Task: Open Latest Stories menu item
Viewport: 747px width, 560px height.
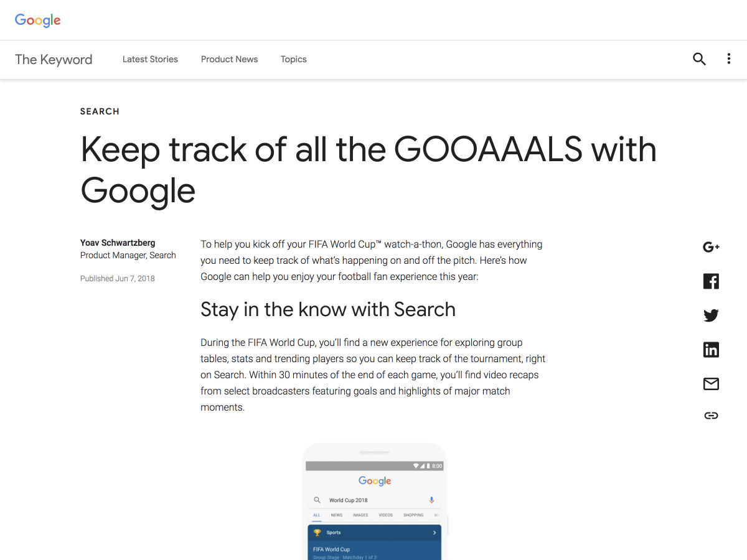Action: (x=150, y=59)
